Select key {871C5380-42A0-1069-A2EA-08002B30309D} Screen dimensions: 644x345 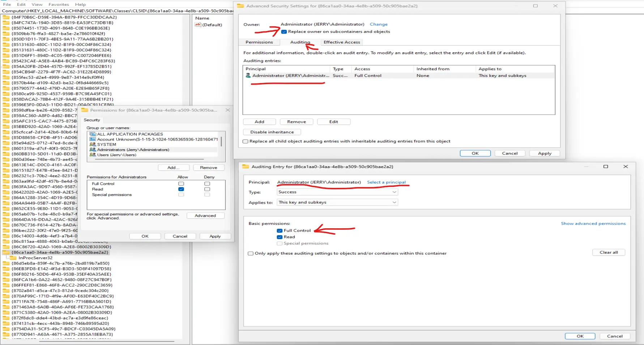[62, 312]
